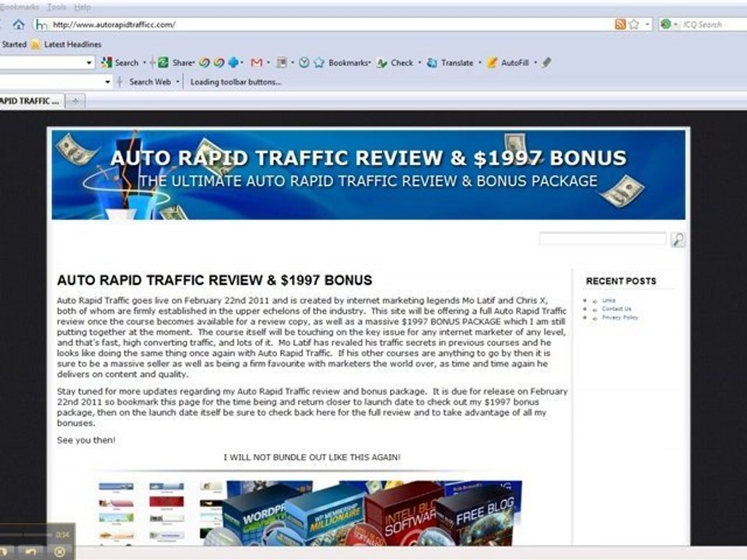Expand the Gmail icon dropdown arrow
Screen dimensions: 747x560
268,62
